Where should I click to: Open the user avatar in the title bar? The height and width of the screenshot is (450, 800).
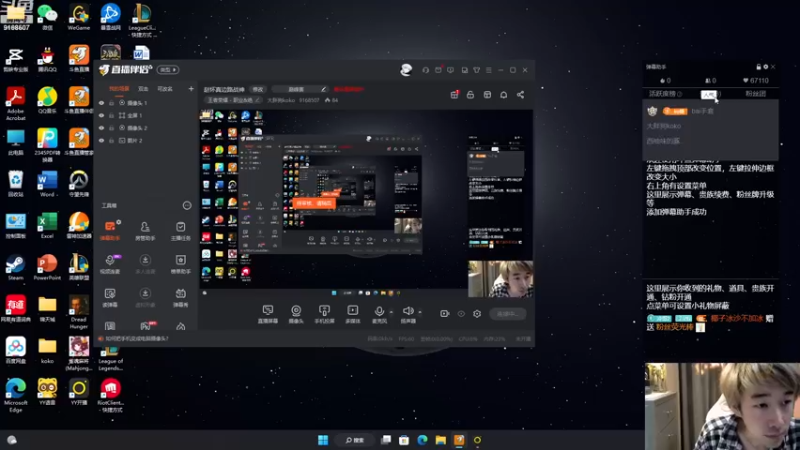tap(406, 70)
